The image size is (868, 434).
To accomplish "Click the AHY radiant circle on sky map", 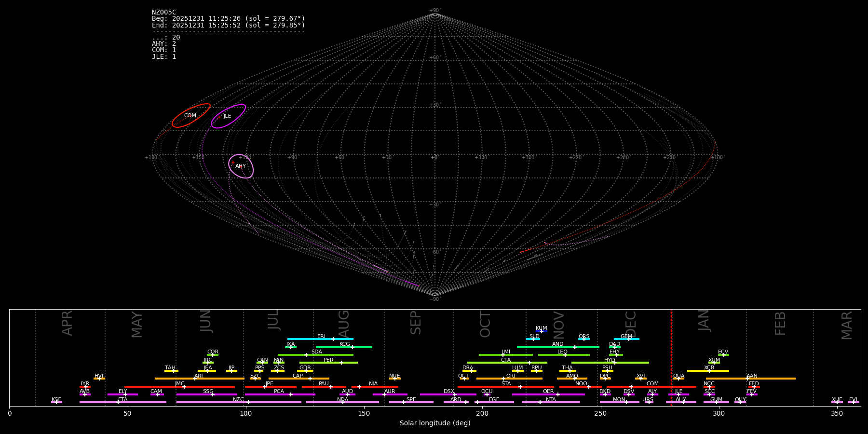I will coord(241,166).
